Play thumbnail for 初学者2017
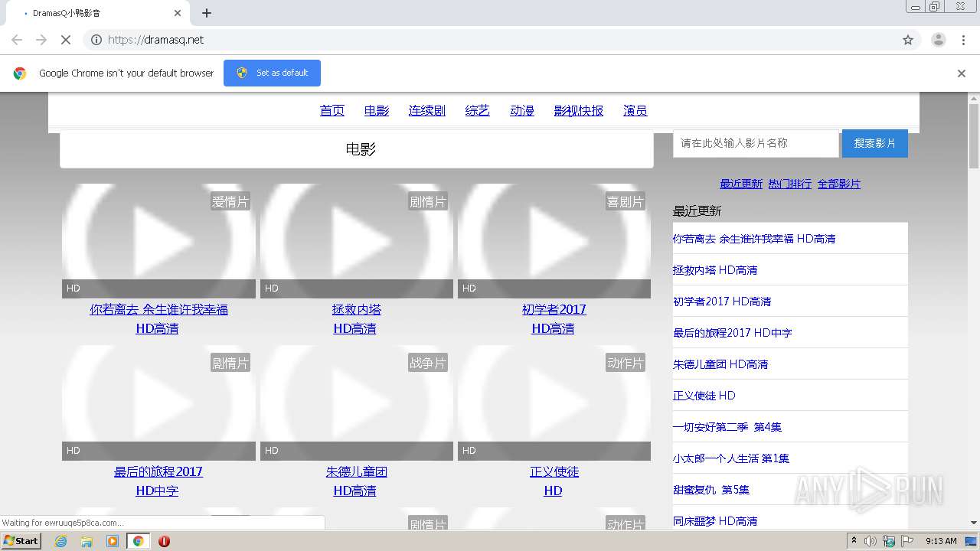Viewport: 980px width, 551px height. coord(554,241)
